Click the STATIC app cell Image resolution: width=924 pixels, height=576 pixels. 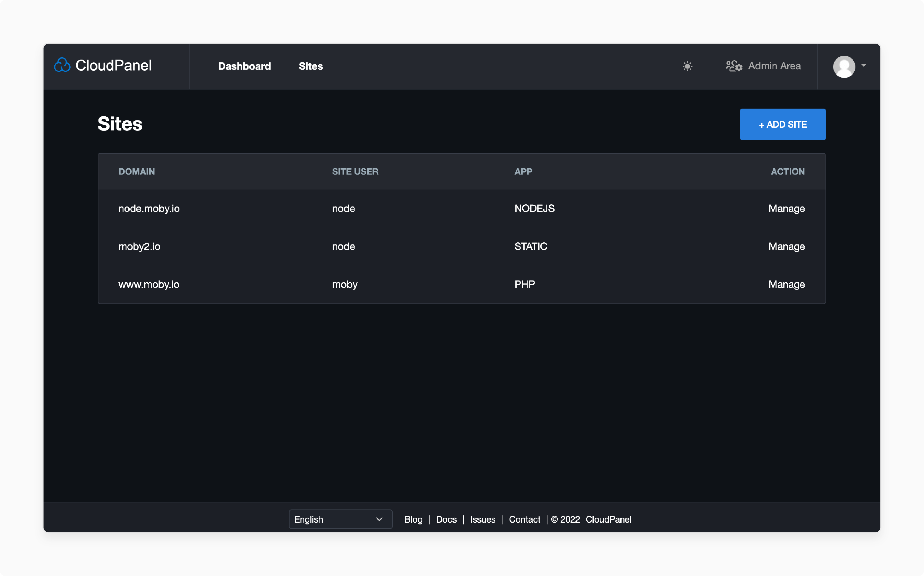(x=531, y=246)
